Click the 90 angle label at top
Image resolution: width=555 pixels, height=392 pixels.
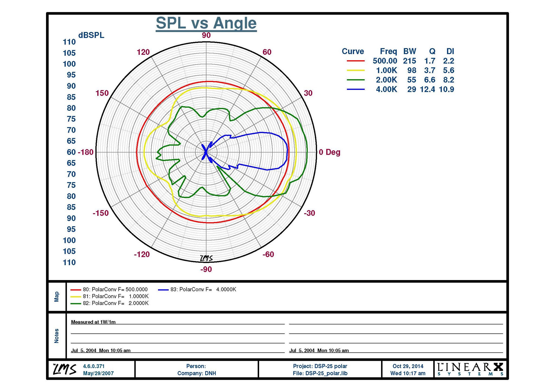206,35
